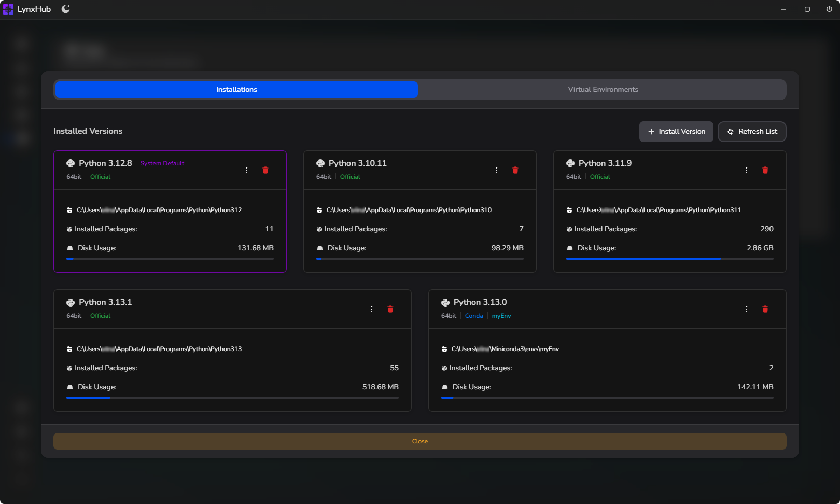Click the Python311 install path text
840x504 pixels.
pos(659,210)
